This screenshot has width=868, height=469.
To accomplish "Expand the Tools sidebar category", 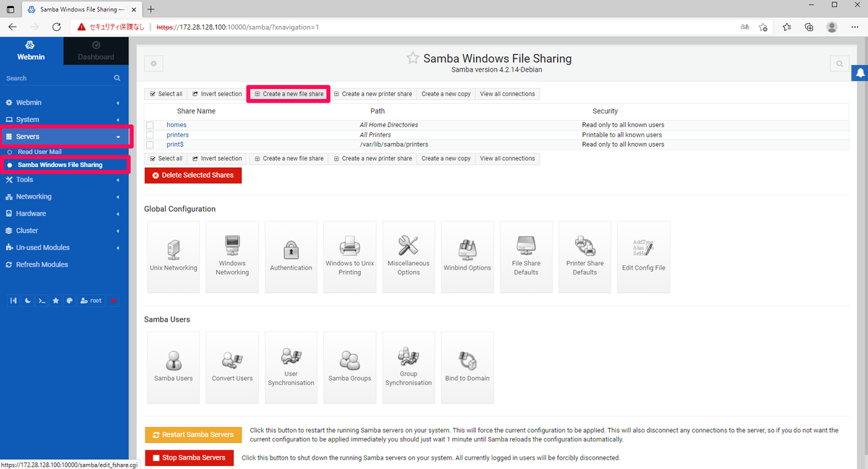I will coord(64,179).
